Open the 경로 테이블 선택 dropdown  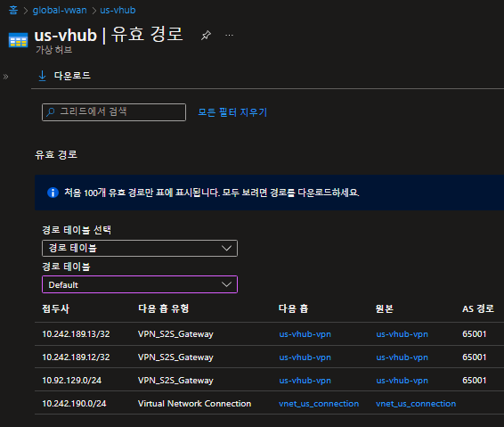(x=140, y=248)
